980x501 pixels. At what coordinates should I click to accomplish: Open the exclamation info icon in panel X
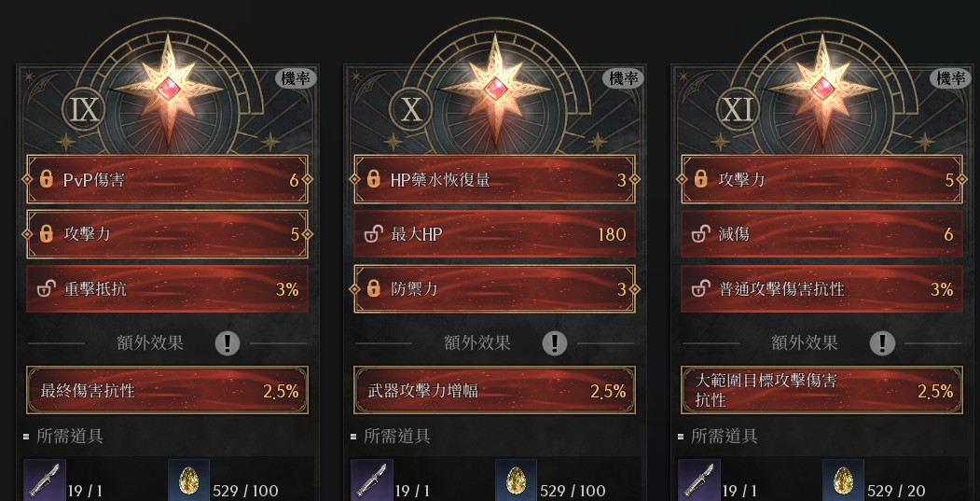click(555, 342)
